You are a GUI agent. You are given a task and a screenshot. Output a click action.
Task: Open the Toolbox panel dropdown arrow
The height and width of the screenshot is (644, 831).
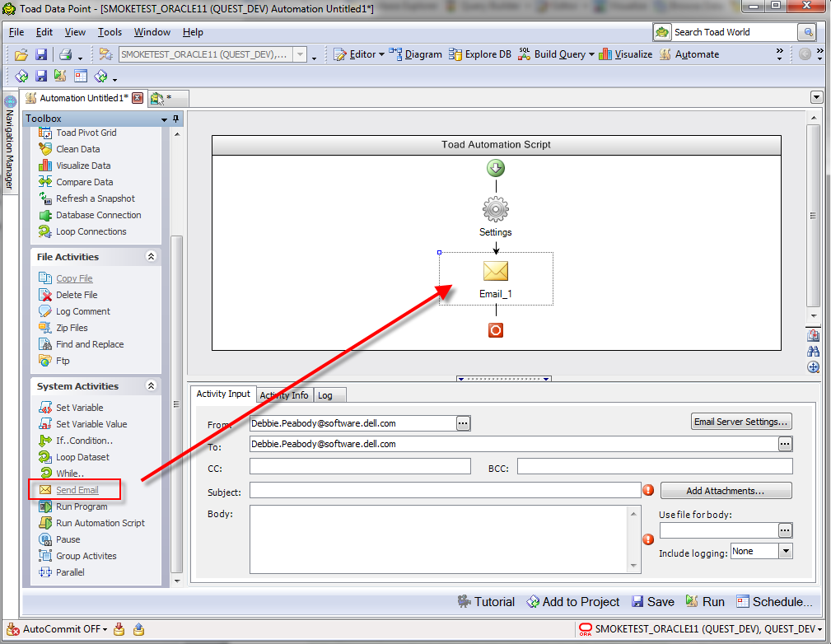pyautogui.click(x=164, y=119)
